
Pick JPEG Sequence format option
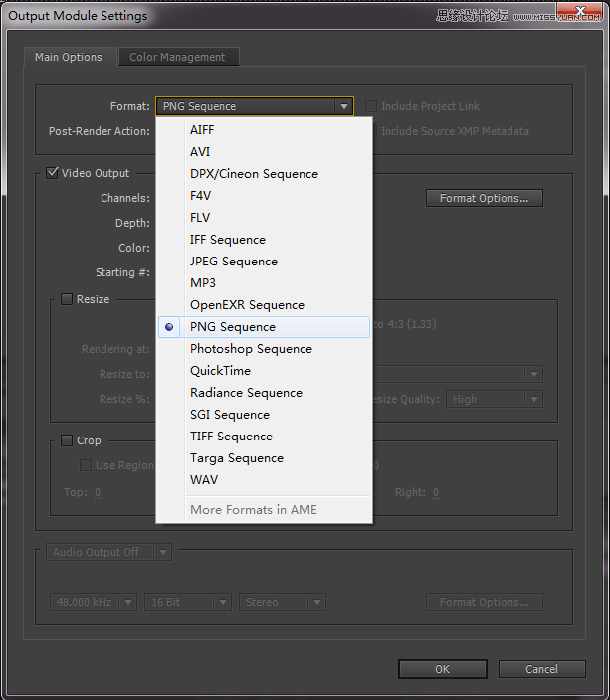pyautogui.click(x=233, y=262)
